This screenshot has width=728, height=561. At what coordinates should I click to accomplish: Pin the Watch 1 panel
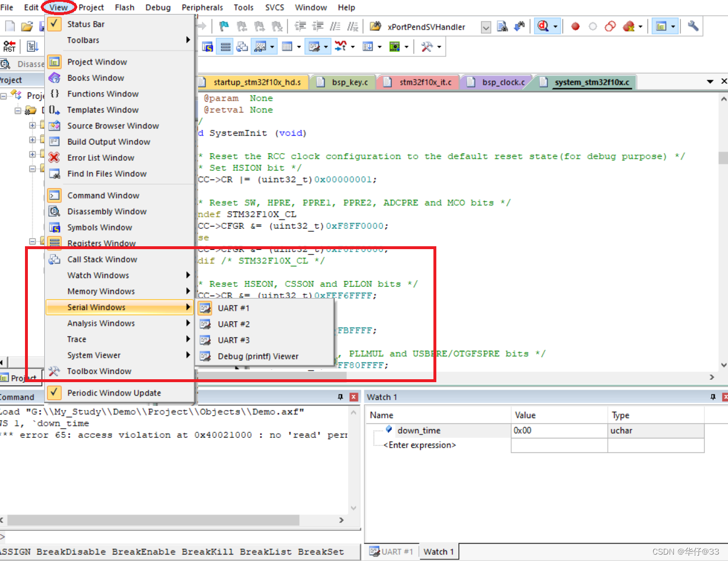713,397
